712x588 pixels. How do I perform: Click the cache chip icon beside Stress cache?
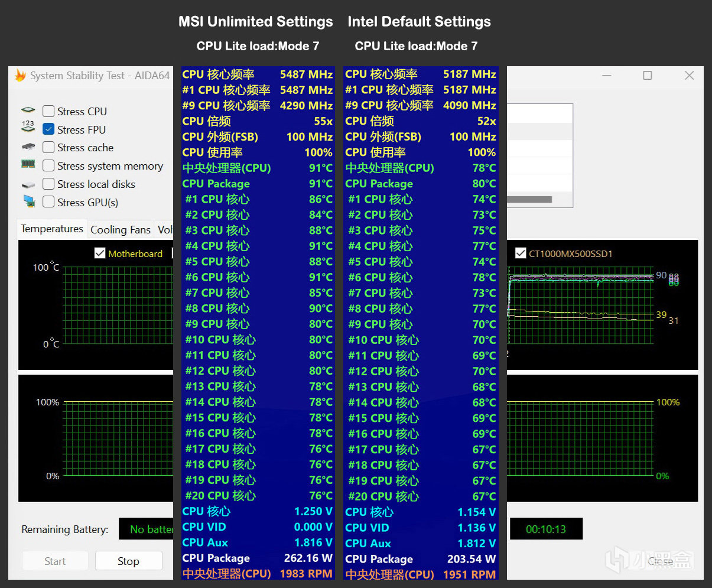(28, 147)
